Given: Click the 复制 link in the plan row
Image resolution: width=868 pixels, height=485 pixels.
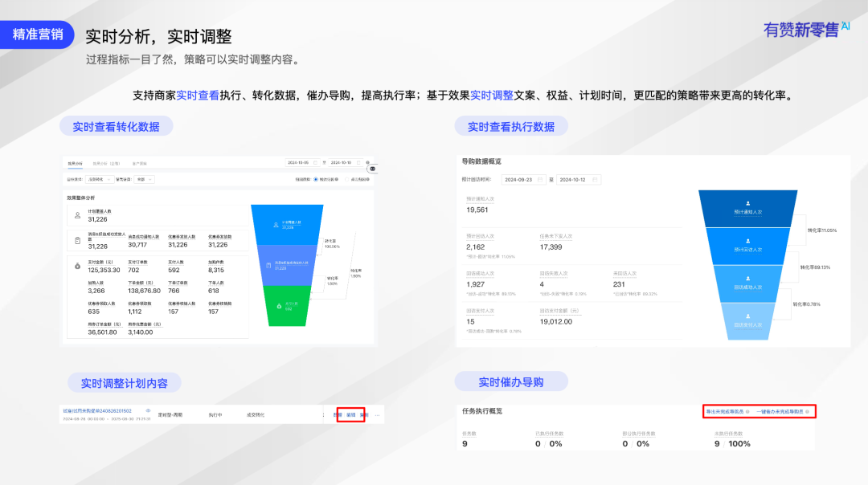Looking at the screenshot, I should pos(364,415).
